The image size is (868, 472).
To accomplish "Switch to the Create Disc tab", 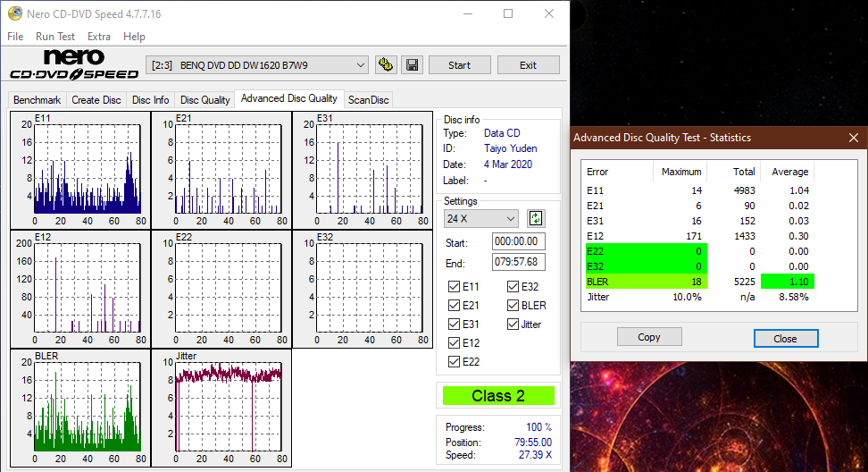I will point(96,100).
